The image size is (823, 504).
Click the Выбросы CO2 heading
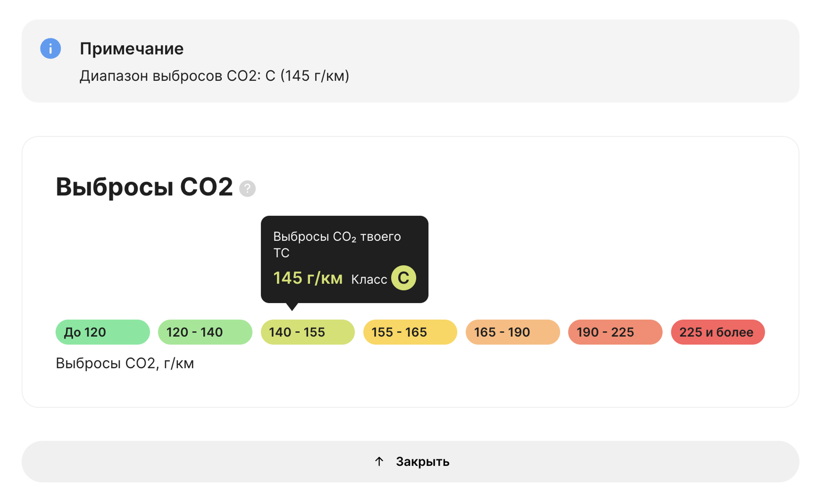tap(144, 187)
